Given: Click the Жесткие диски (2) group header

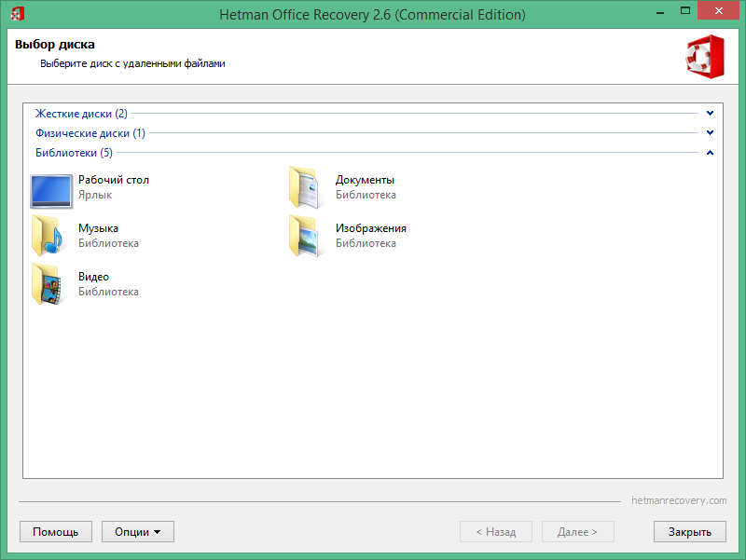Looking at the screenshot, I should click(x=81, y=114).
